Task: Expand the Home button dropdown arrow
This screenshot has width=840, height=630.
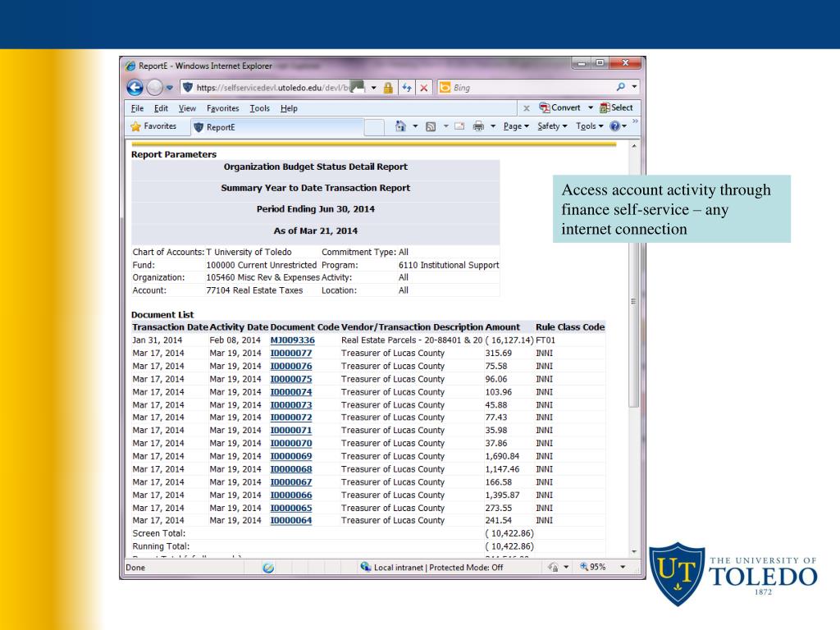Action: point(414,126)
